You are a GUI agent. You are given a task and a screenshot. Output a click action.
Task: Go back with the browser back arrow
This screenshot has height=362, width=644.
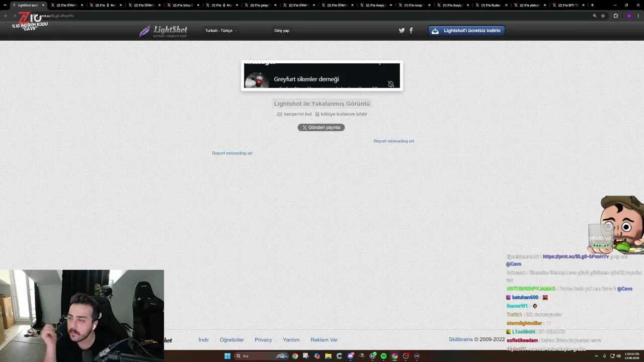pos(6,16)
